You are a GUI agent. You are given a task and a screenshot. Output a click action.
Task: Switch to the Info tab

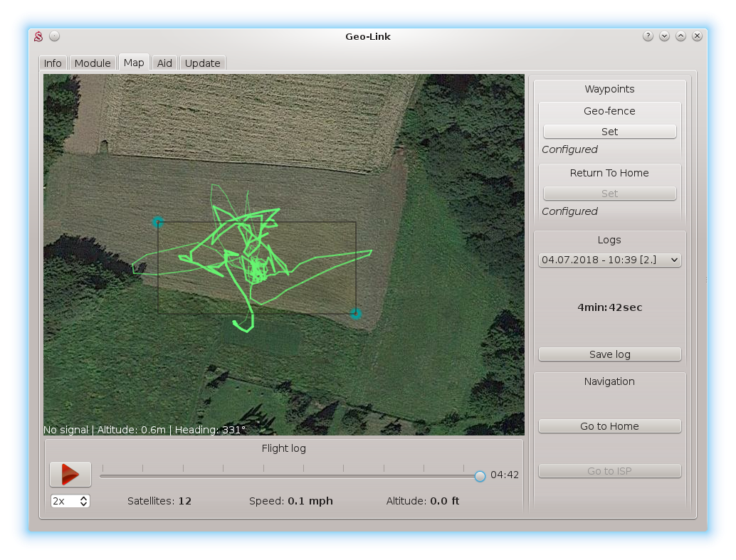(x=53, y=63)
